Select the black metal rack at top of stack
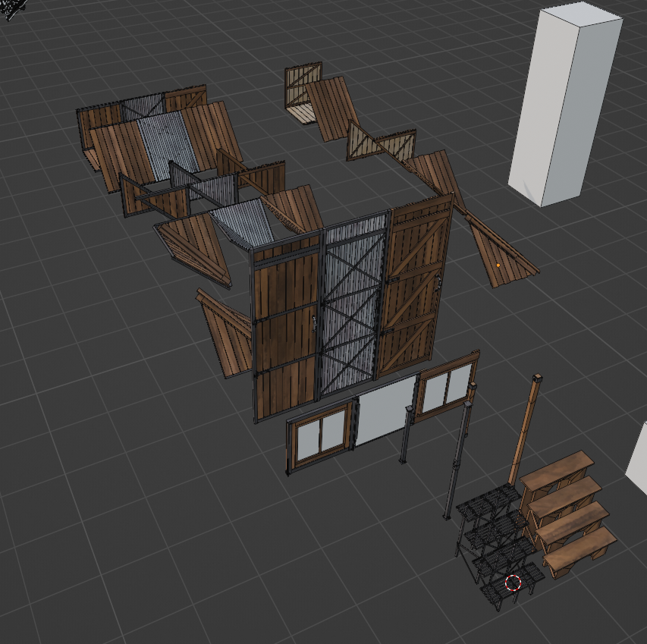This screenshot has width=647, height=644. point(488,501)
